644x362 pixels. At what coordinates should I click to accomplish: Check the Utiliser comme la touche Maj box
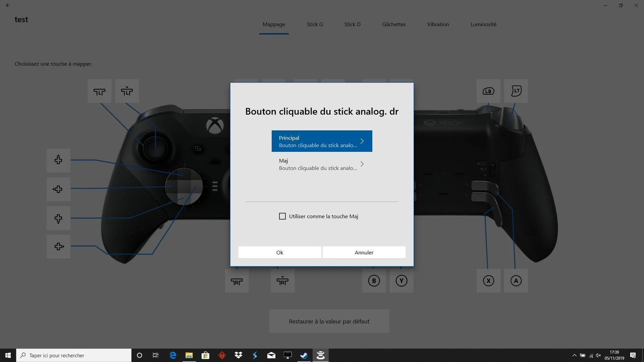pos(282,216)
